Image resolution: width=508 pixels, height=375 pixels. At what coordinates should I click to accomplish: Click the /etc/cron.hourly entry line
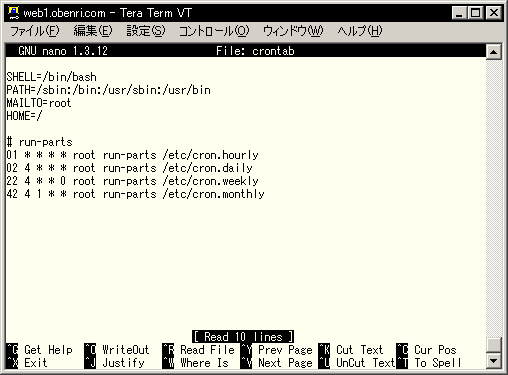(132, 155)
